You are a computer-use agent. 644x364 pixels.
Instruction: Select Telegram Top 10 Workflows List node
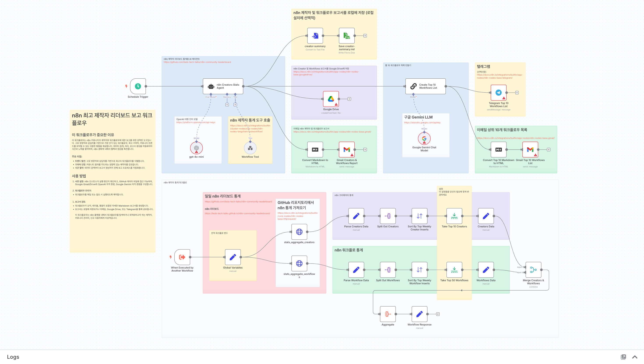(x=499, y=92)
